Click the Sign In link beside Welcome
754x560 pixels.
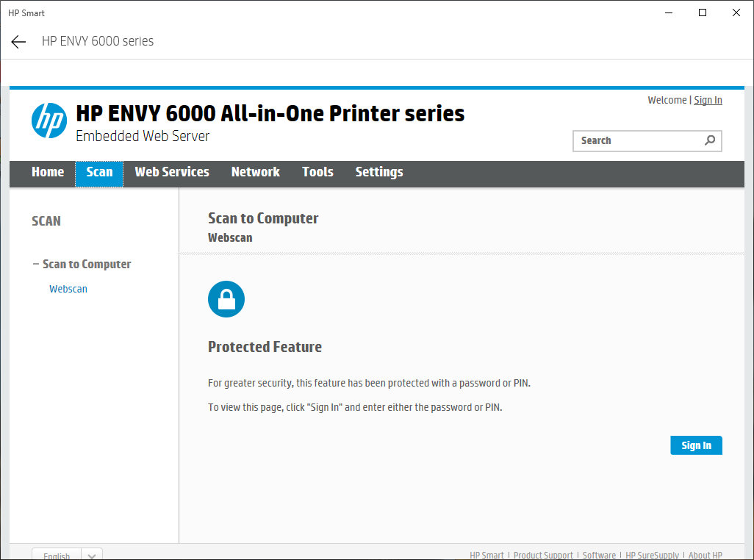[x=708, y=100]
